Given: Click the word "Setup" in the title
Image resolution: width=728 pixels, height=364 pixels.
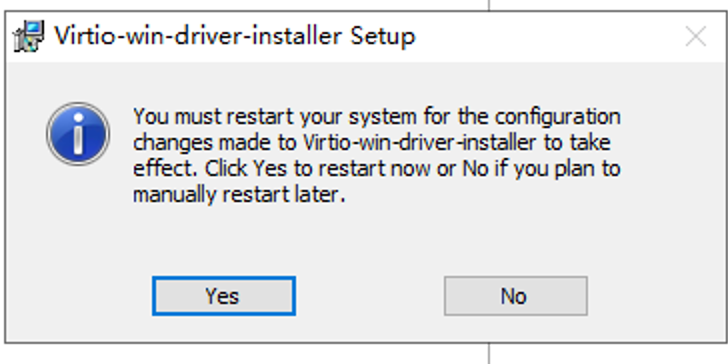Looking at the screenshot, I should click(383, 36).
